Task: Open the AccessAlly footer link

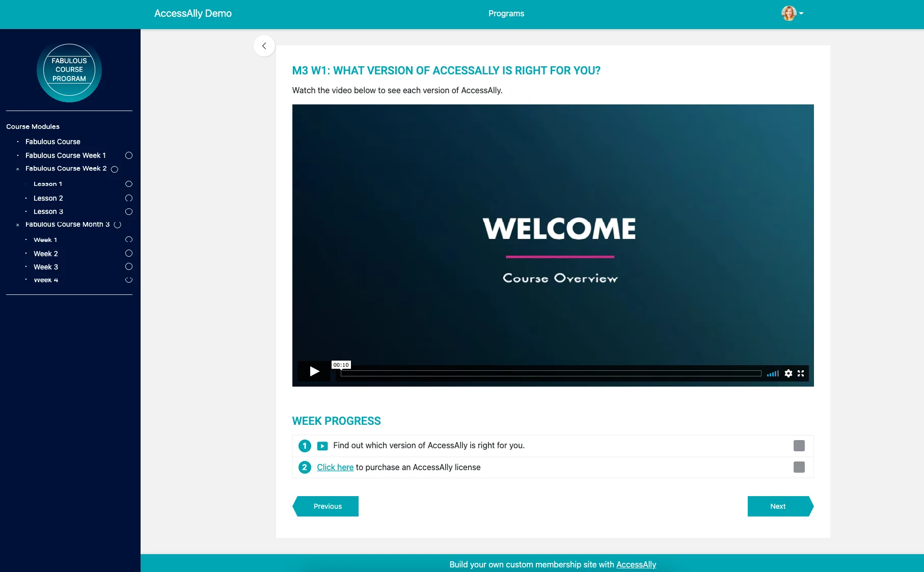Action: pos(636,564)
